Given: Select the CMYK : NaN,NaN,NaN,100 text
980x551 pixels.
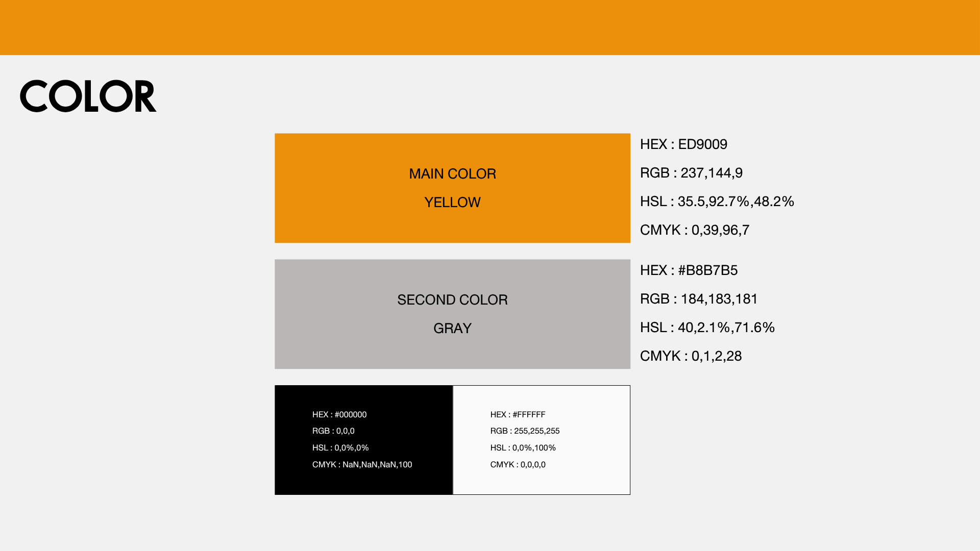Looking at the screenshot, I should click(362, 465).
